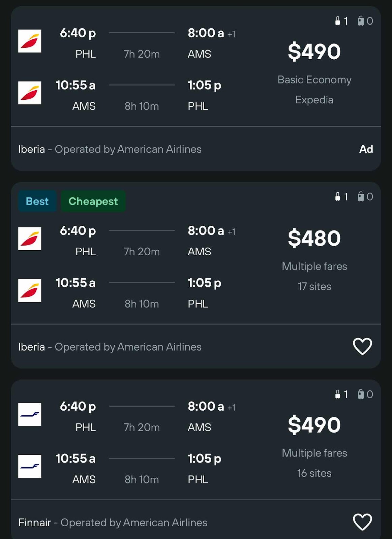392x539 pixels.
Task: Tap carry-on bag icon on Finnair card
Action: [x=337, y=394]
